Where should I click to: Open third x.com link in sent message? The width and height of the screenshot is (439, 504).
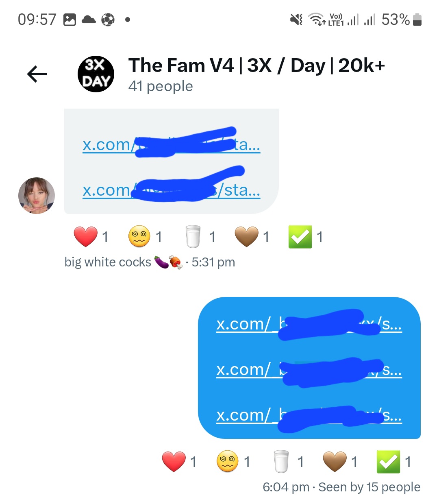(x=309, y=415)
